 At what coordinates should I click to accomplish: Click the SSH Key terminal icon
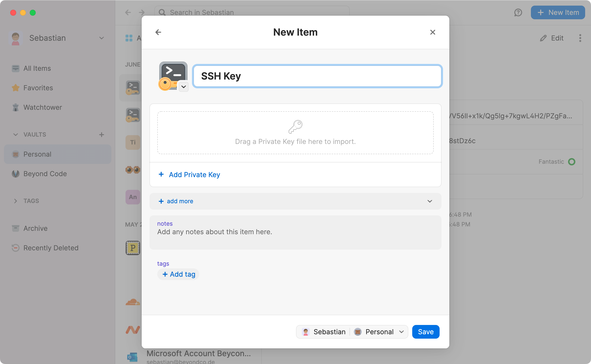coord(172,75)
